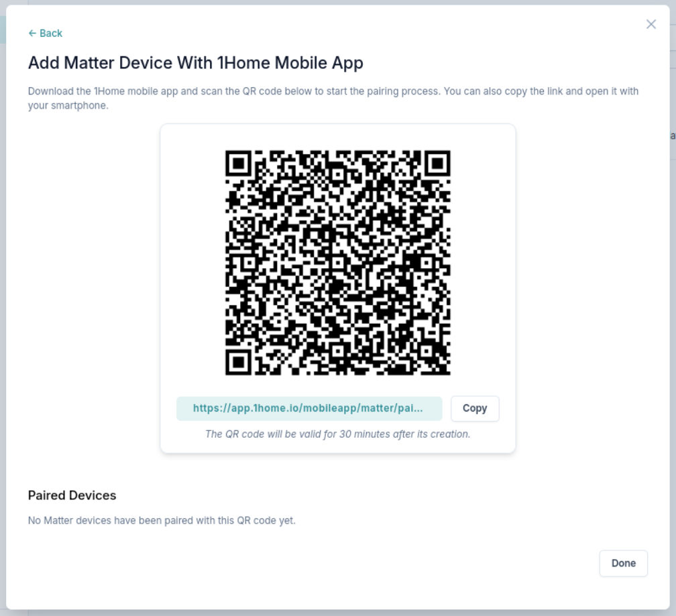The image size is (676, 616).
Task: Click the 'Back' link text
Action: click(x=51, y=34)
